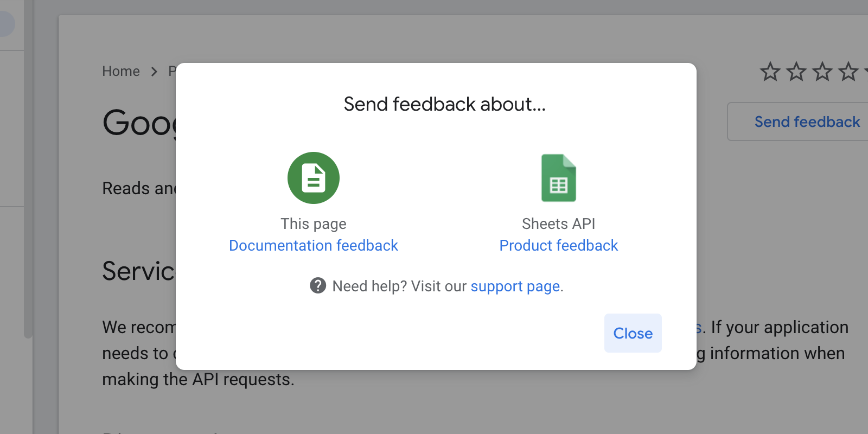The image size is (868, 434).
Task: Rate the page with the fourth star
Action: 848,72
